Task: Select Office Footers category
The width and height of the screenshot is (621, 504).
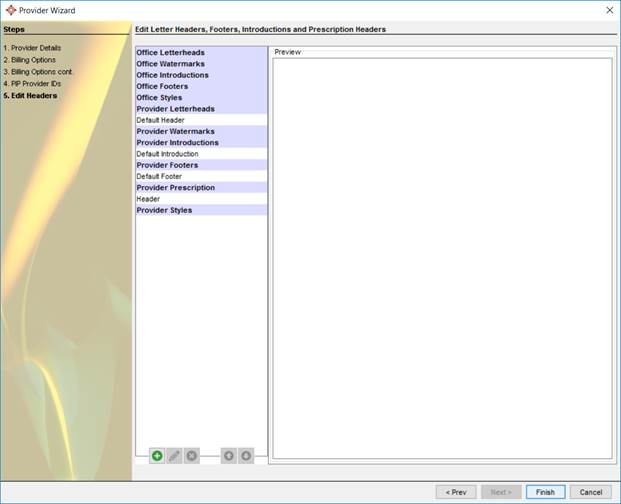Action: click(201, 86)
